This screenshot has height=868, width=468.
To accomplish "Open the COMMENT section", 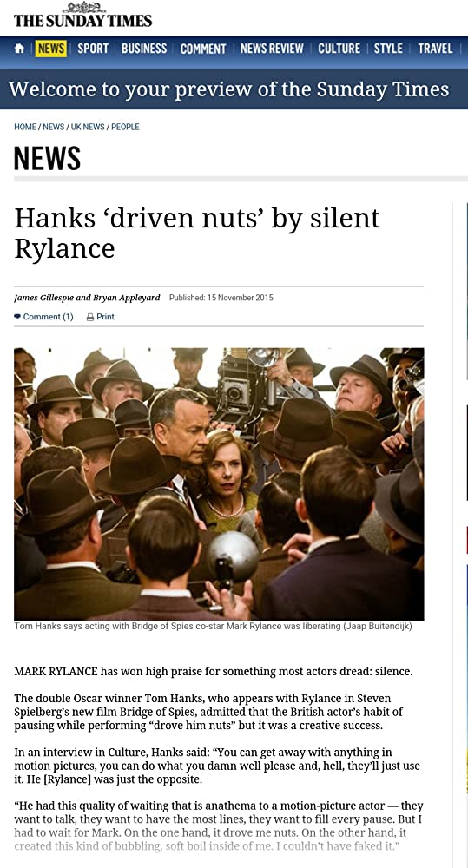I will click(203, 49).
